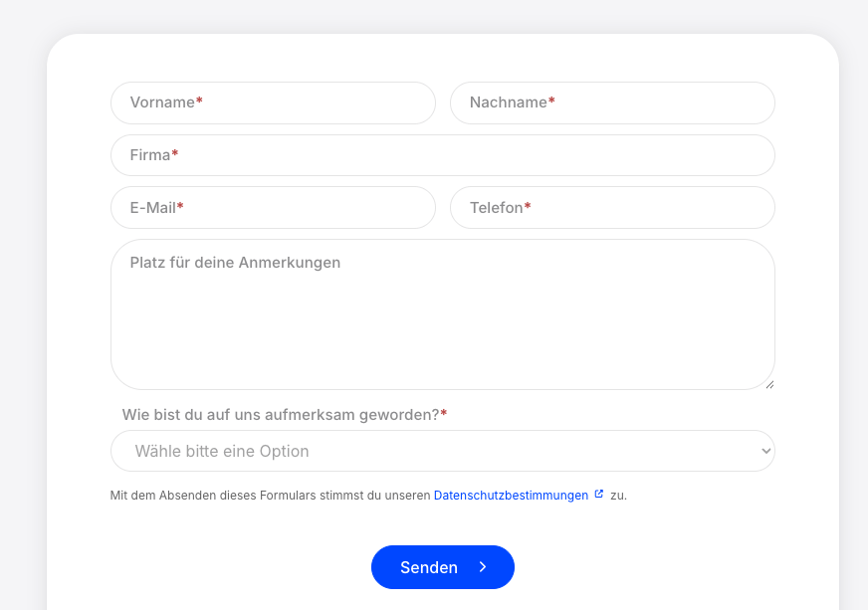Click the external link icon after Datenschutzbestimmungen

pyautogui.click(x=599, y=494)
